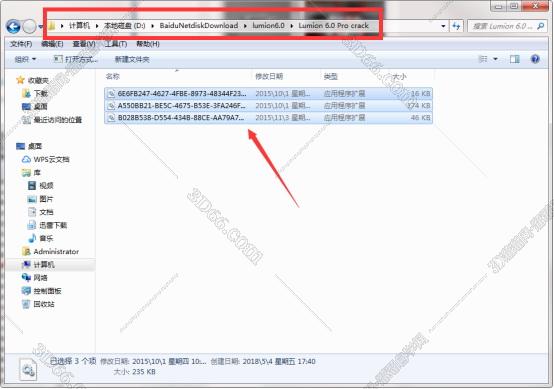The width and height of the screenshot is (554, 389).
Task: Open 桌面 under favorites
Action: [41, 107]
